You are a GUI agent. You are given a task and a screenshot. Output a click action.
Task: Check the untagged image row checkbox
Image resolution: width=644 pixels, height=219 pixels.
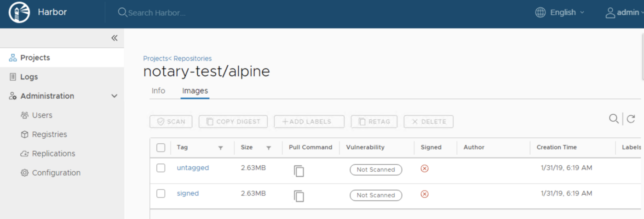pos(161,168)
